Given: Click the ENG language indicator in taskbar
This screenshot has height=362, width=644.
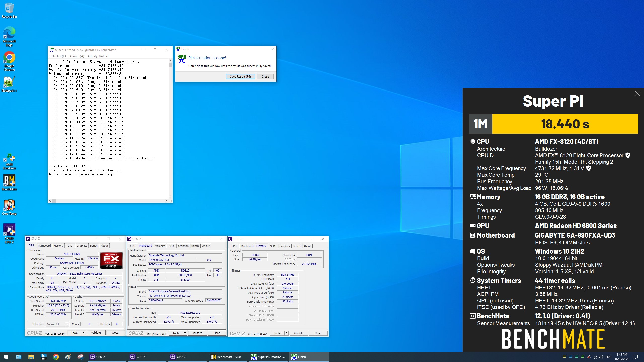Looking at the screenshot, I should [608, 357].
